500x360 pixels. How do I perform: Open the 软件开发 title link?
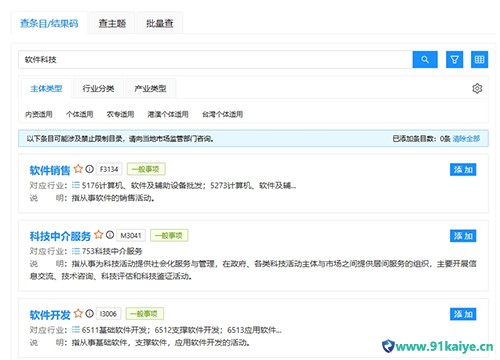click(50, 314)
